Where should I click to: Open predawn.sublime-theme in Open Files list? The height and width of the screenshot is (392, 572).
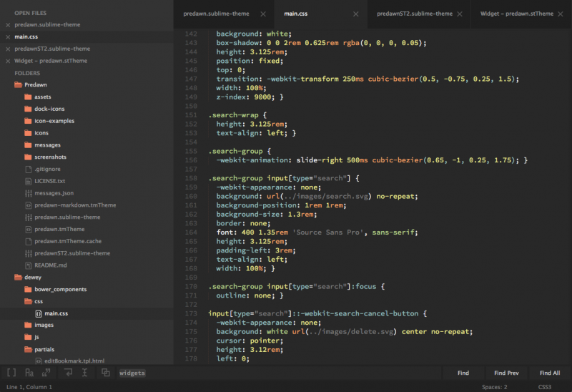pos(47,25)
